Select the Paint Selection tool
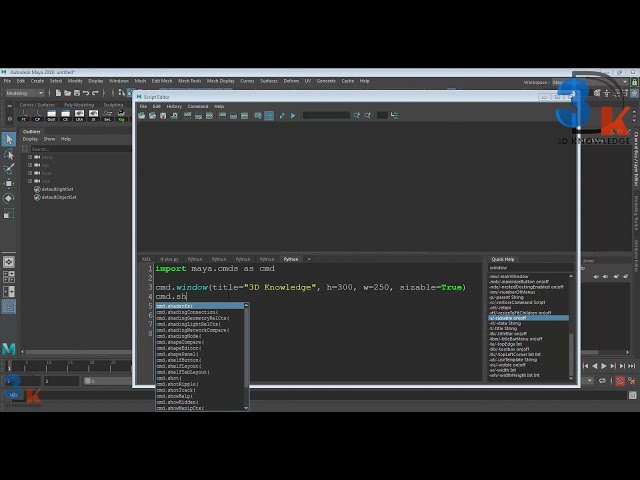The height and width of the screenshot is (480, 640). 9,169
